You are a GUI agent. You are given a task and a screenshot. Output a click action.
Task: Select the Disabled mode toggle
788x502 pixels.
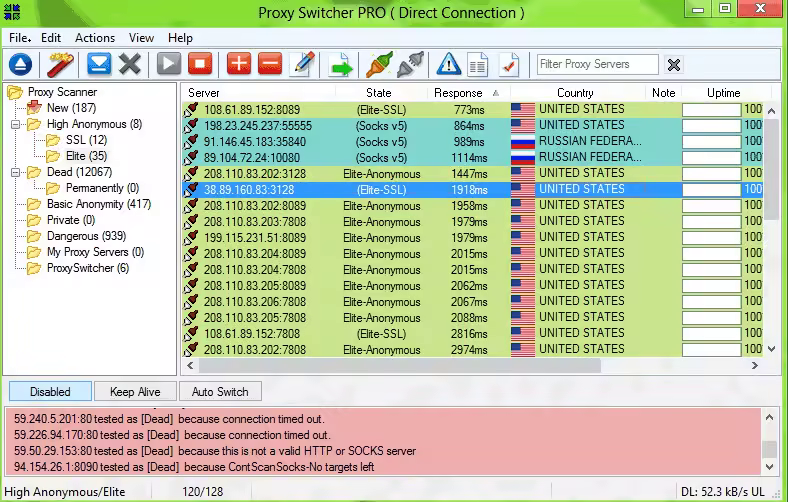point(50,392)
